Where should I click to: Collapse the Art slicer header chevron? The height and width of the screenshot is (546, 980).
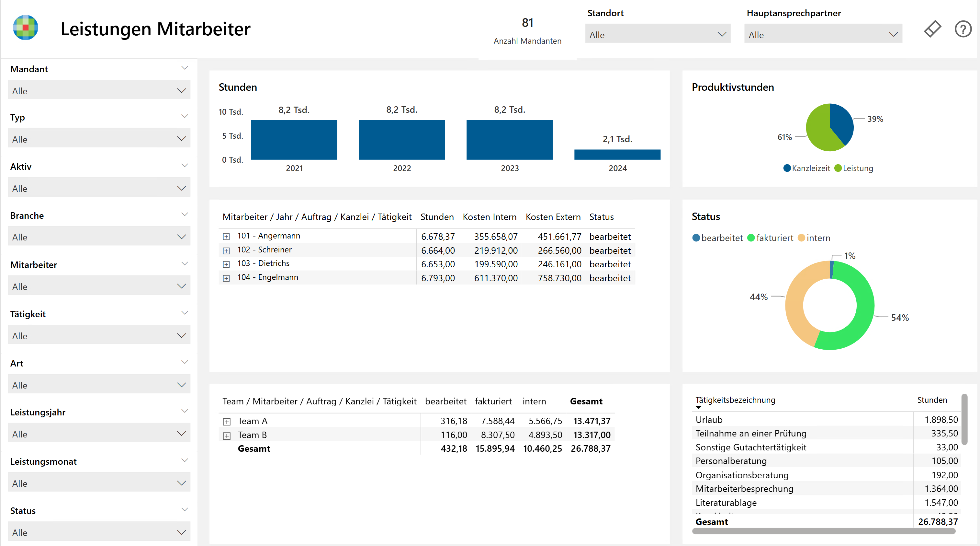[x=185, y=362]
